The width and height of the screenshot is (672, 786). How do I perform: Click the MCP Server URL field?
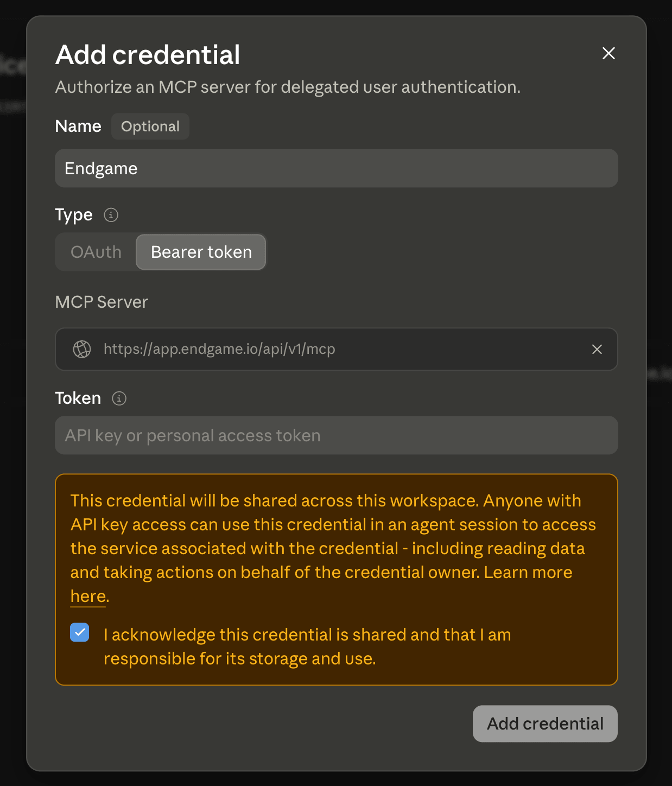[x=337, y=349]
